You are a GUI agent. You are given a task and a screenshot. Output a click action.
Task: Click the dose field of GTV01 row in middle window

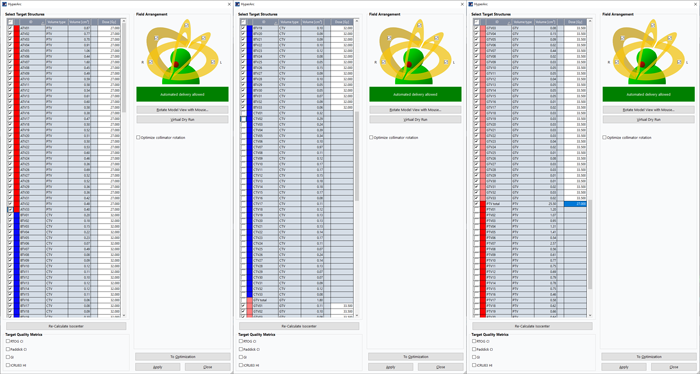342,306
